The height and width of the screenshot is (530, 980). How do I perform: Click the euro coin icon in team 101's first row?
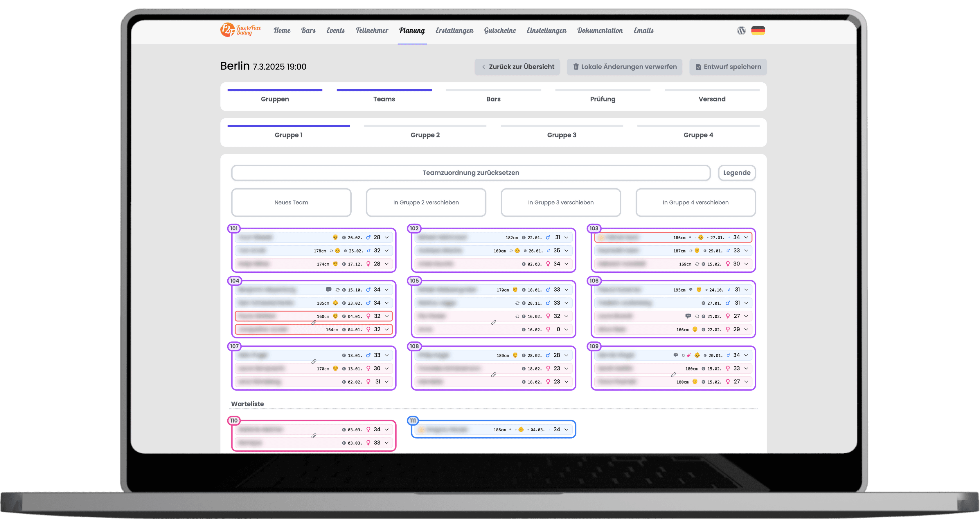pyautogui.click(x=344, y=237)
